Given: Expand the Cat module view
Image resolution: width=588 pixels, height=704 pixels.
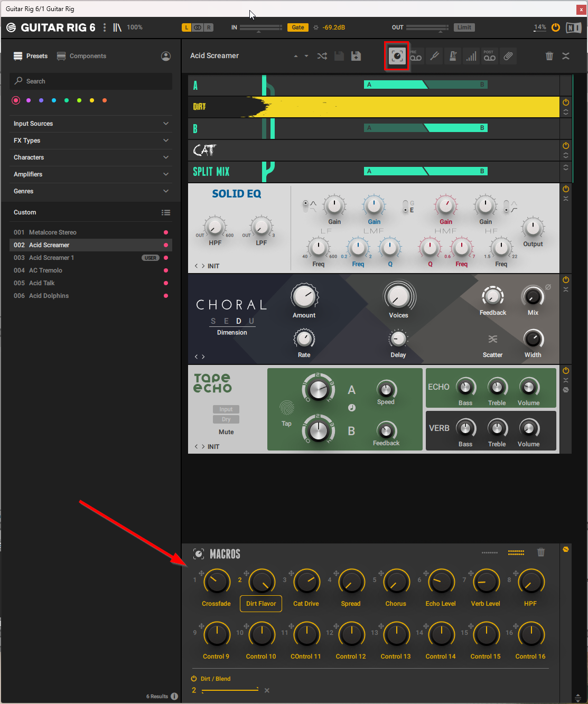Looking at the screenshot, I should (x=566, y=156).
